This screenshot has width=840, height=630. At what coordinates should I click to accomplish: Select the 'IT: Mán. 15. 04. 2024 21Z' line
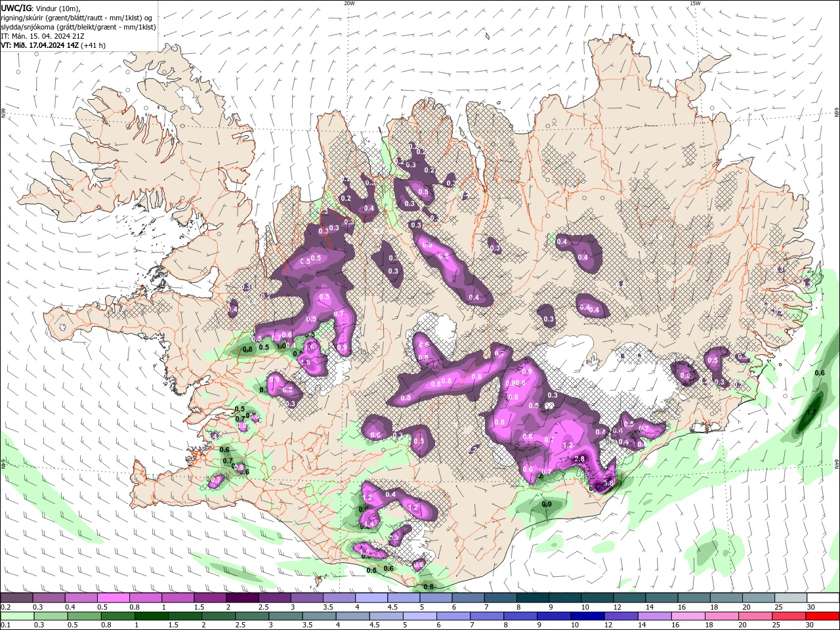(43, 36)
